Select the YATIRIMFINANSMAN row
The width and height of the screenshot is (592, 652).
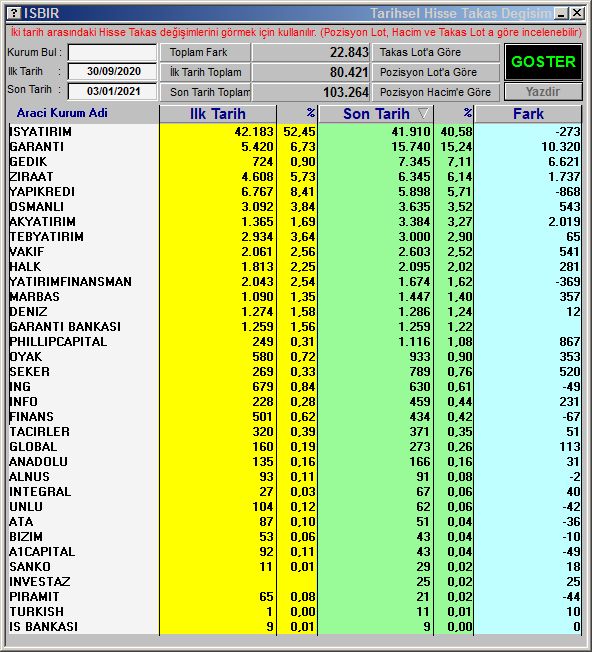click(295, 282)
